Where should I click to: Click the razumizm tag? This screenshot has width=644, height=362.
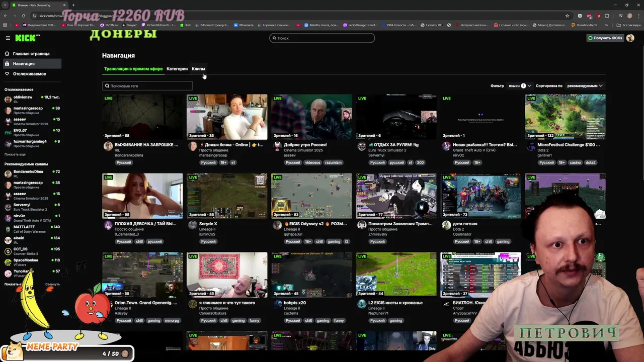click(333, 162)
